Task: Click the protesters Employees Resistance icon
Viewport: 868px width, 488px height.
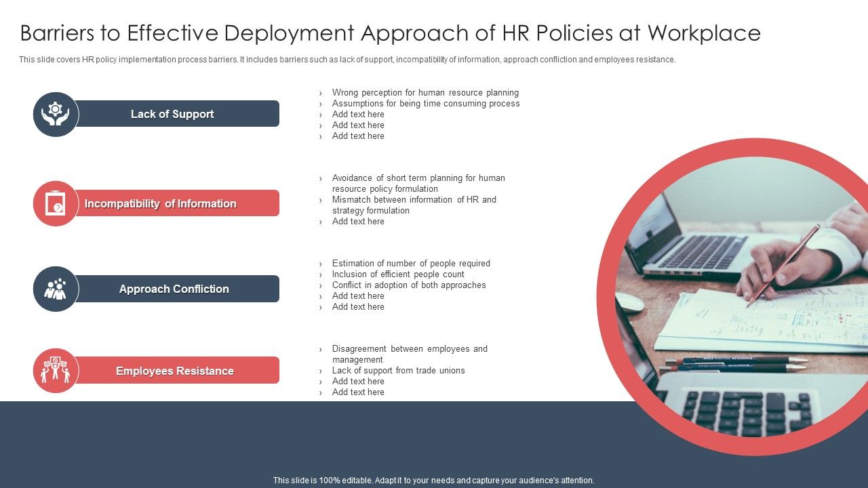Action: pyautogui.click(x=56, y=371)
